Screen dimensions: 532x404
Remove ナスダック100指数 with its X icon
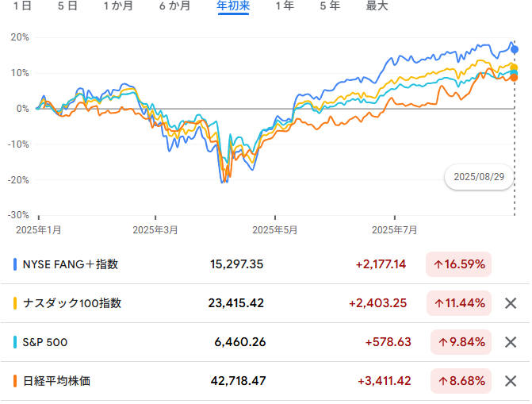coord(511,303)
